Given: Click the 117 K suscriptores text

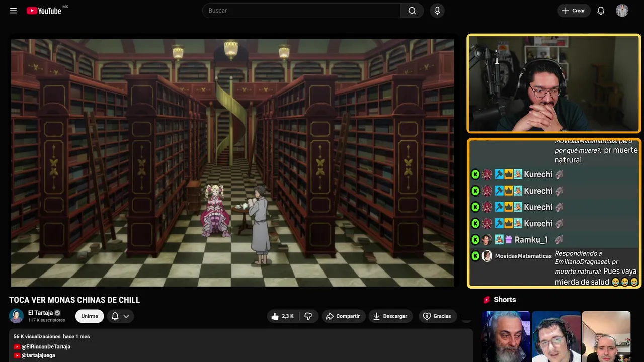Looking at the screenshot, I should [x=46, y=320].
